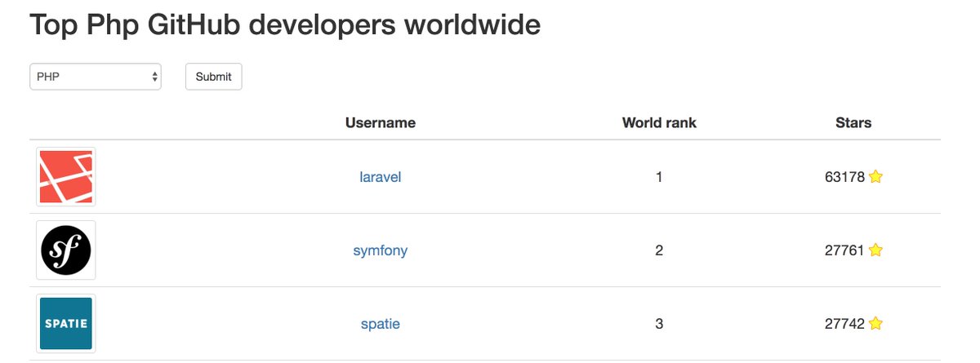Open the spatie user profile link
Image resolution: width=980 pixels, height=363 pixels.
coord(380,324)
